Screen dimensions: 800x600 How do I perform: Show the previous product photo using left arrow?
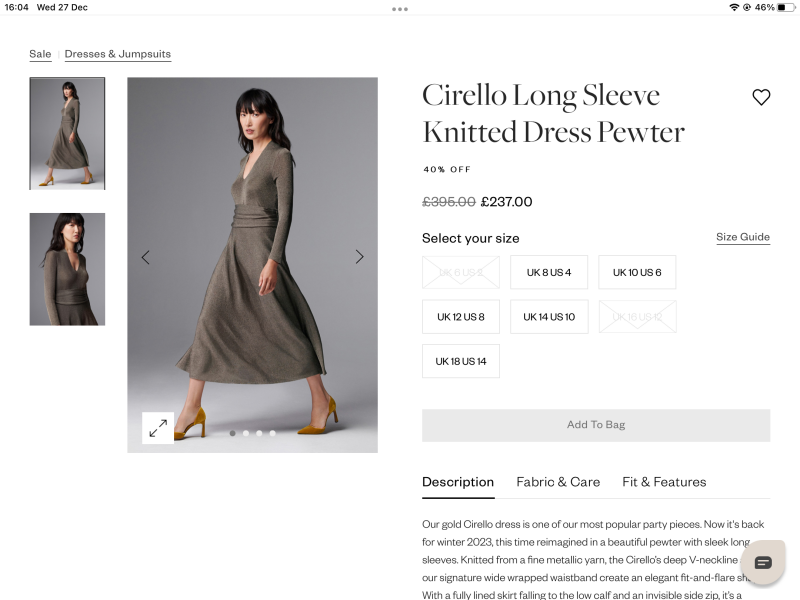click(x=145, y=256)
